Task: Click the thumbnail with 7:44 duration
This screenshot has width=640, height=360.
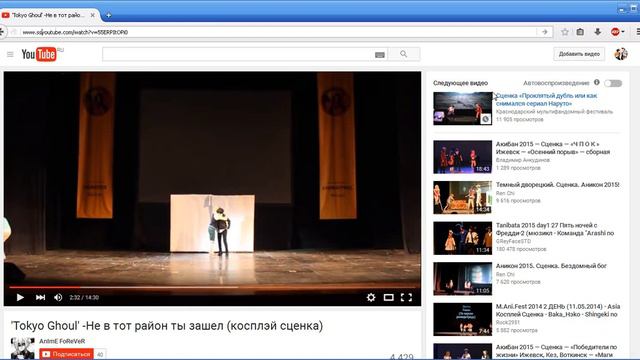Action: point(462,319)
